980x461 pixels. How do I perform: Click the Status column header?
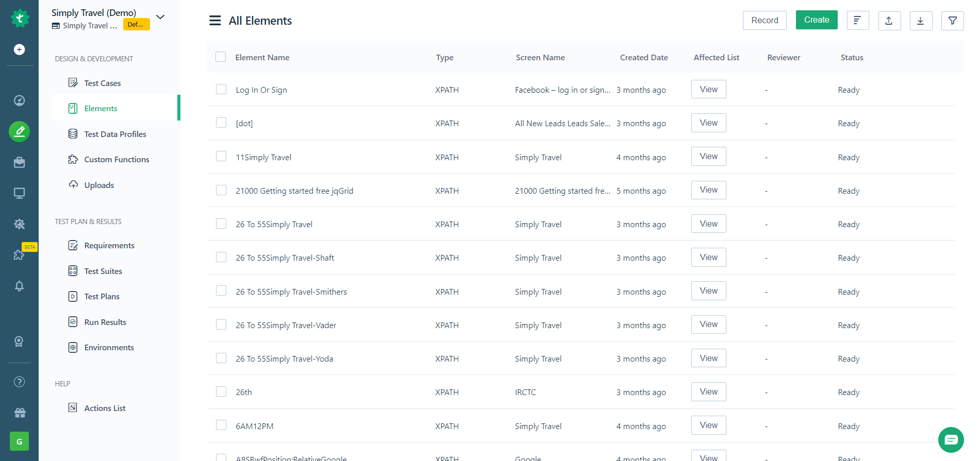pyautogui.click(x=852, y=58)
